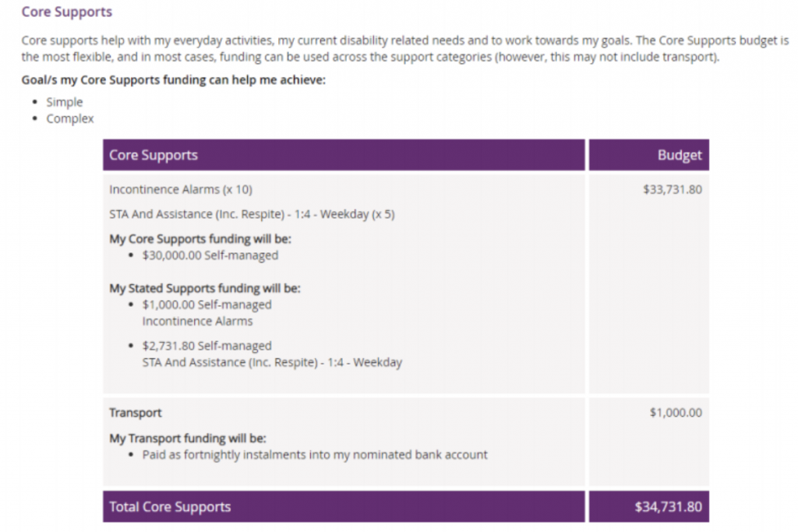Select the $2,731.80 Self-managed item
Image resolution: width=798 pixels, height=532 pixels.
pyautogui.click(x=207, y=346)
